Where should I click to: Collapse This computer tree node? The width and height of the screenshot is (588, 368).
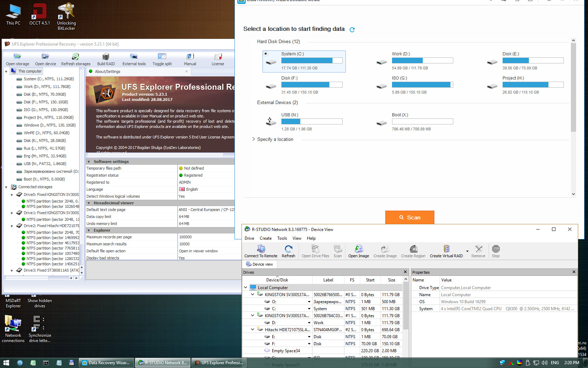6,71
